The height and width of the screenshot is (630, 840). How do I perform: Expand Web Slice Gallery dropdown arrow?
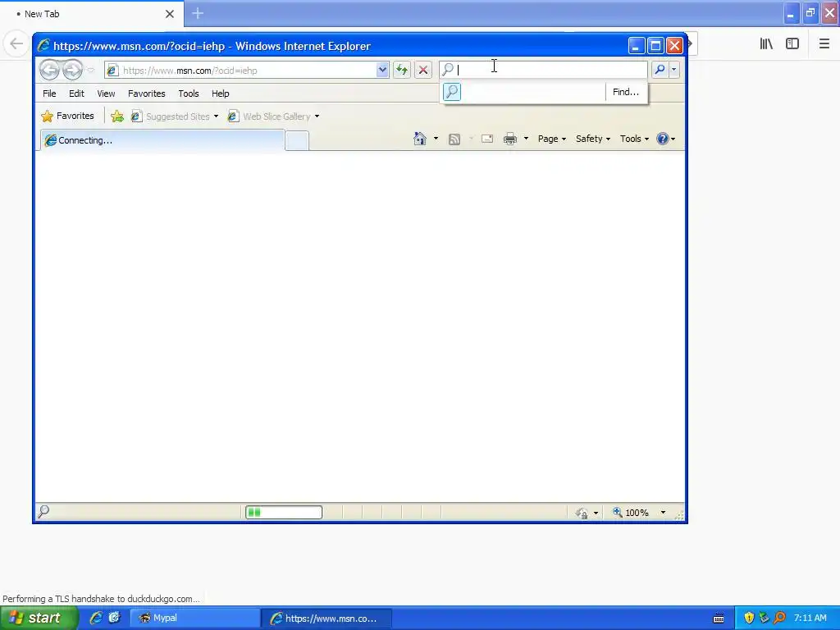click(x=317, y=116)
